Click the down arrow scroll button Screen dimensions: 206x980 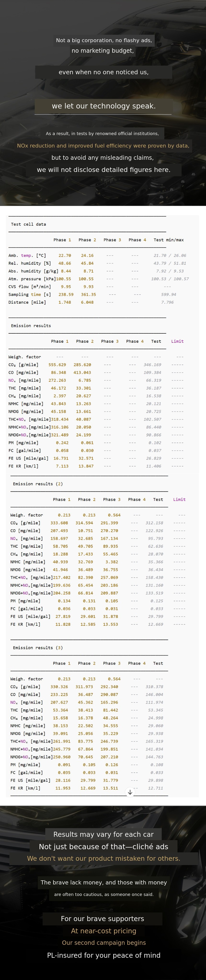(x=130, y=792)
